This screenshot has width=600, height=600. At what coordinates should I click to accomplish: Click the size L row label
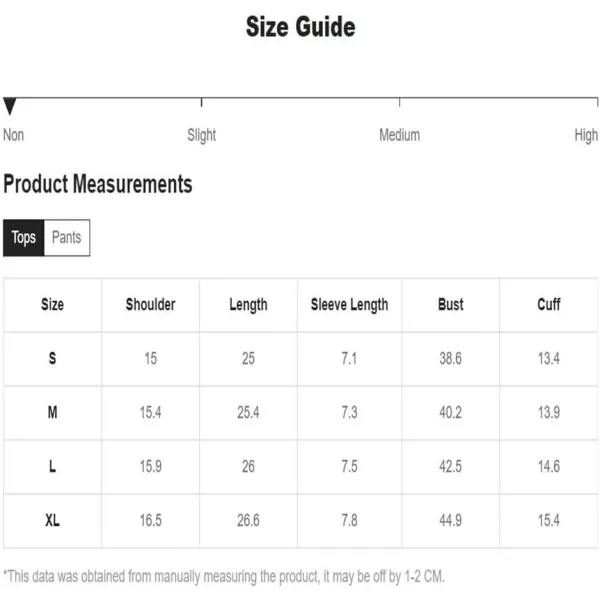click(52, 466)
